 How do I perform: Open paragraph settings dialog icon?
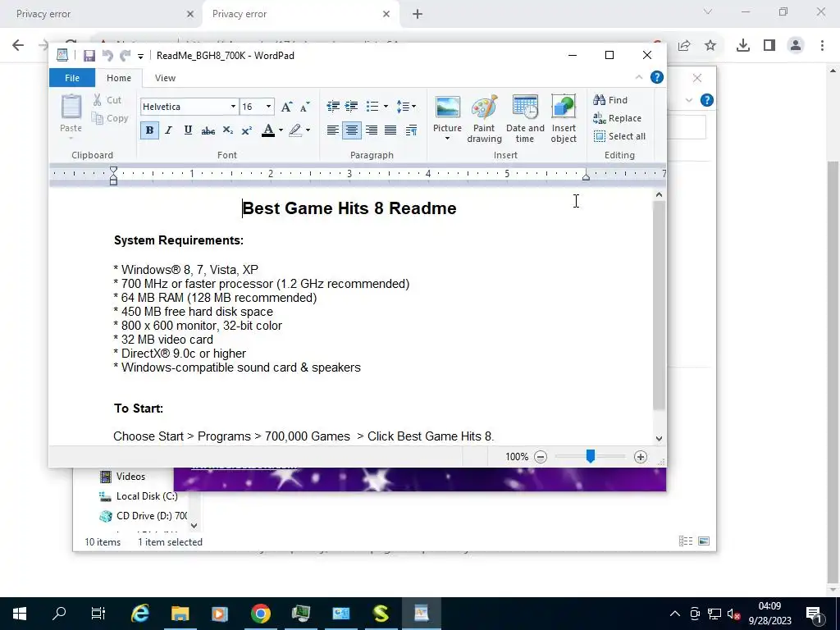coord(411,130)
